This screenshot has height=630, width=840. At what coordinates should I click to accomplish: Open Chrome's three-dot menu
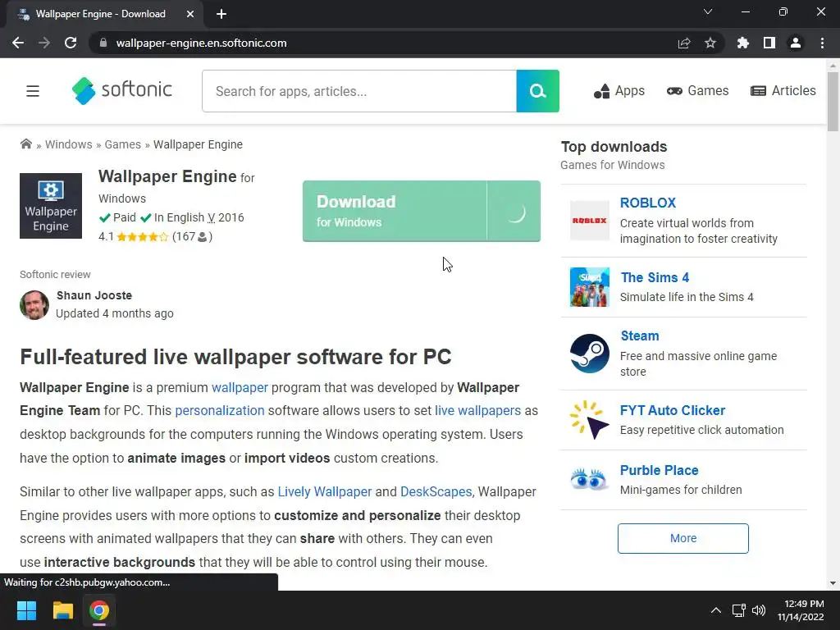point(822,43)
